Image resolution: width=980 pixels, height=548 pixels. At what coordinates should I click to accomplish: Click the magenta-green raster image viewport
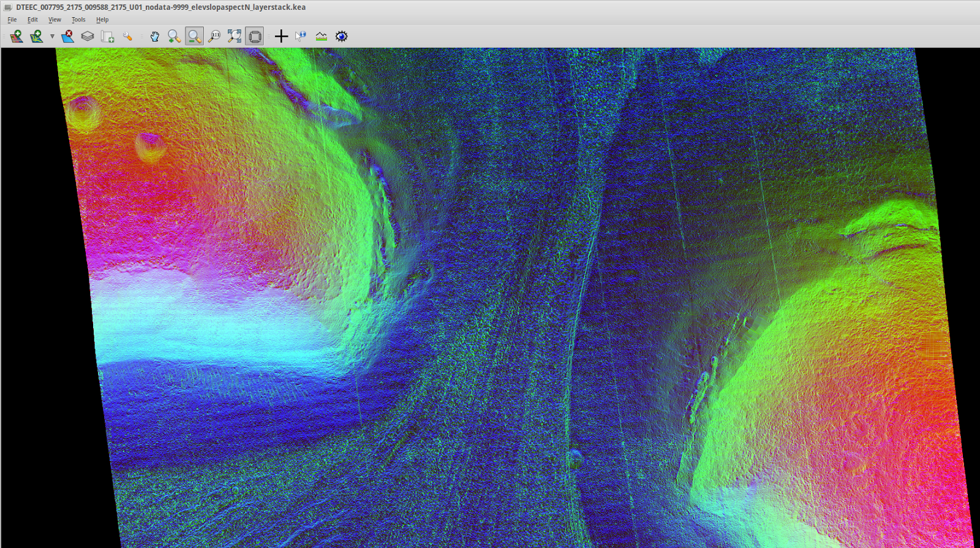click(x=490, y=298)
